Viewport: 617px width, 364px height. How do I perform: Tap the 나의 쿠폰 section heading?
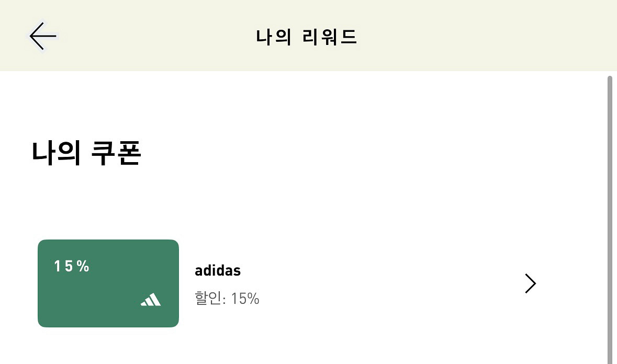pos(86,153)
